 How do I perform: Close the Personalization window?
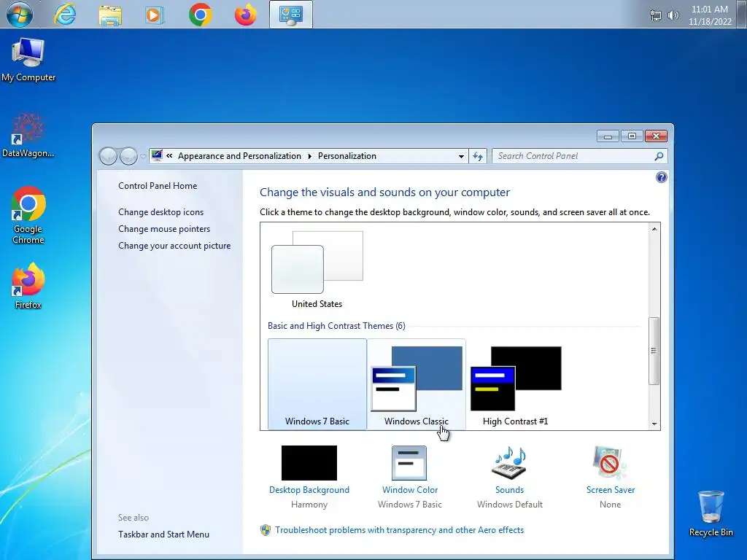click(656, 136)
